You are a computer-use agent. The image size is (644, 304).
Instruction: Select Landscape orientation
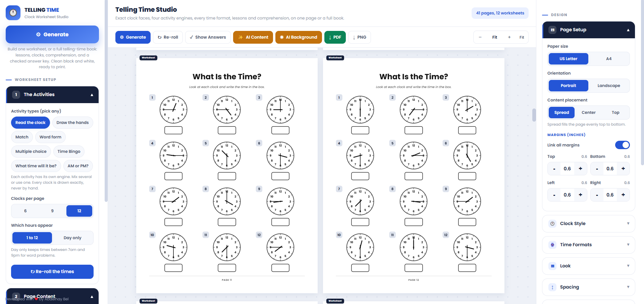pyautogui.click(x=608, y=86)
